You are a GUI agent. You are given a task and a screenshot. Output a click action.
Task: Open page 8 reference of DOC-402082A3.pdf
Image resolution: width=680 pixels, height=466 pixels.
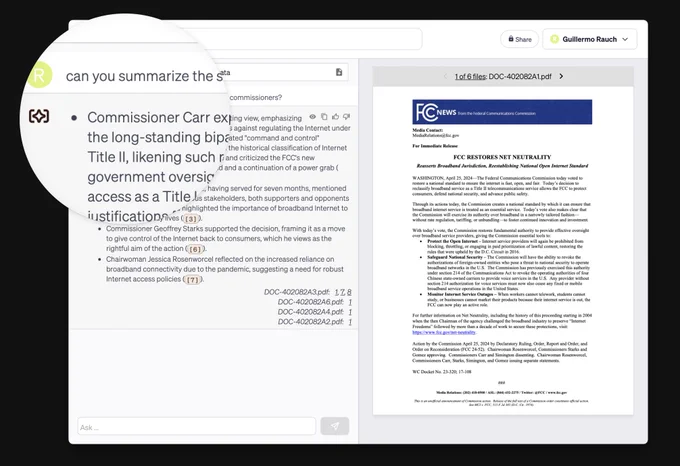(x=349, y=292)
